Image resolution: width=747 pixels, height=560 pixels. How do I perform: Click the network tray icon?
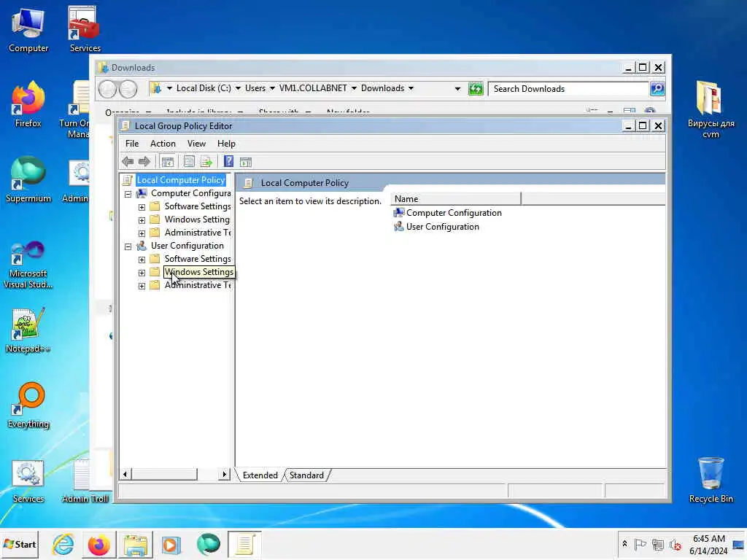(658, 544)
